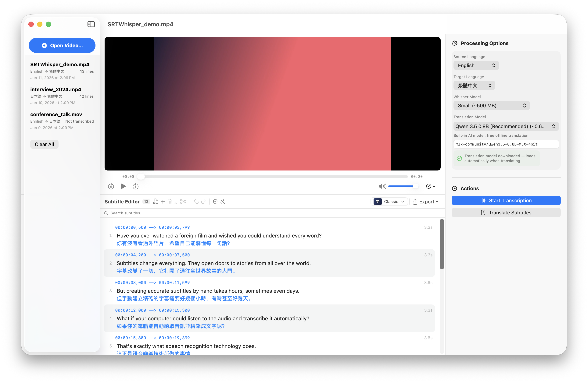Viewport: 588px width, 383px height.
Task: Click the import subtitle file icon
Action: pyautogui.click(x=155, y=202)
